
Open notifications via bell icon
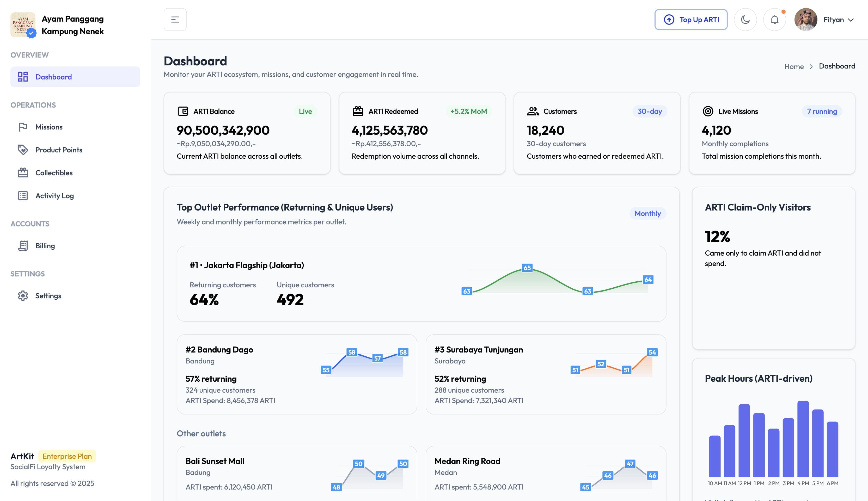(774, 19)
